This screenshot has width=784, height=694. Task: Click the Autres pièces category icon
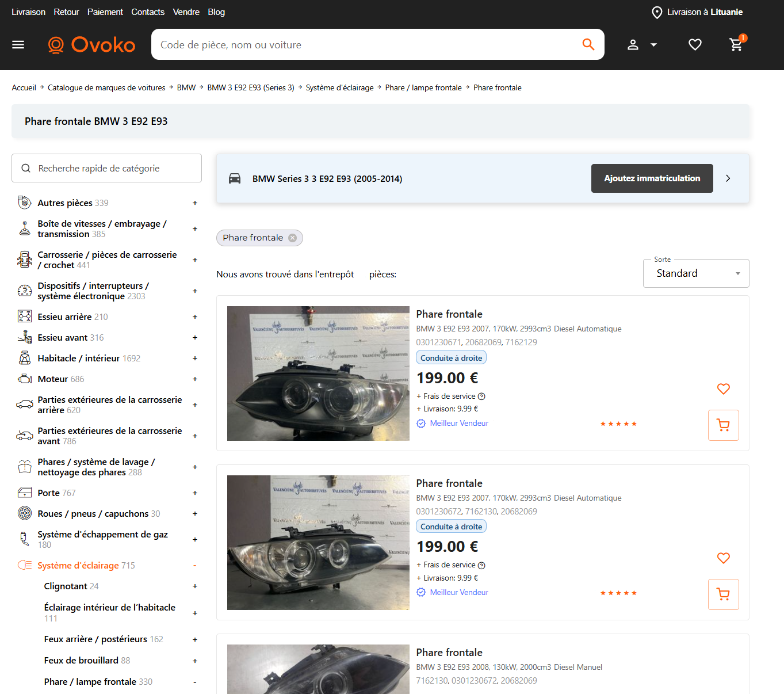pyautogui.click(x=25, y=203)
